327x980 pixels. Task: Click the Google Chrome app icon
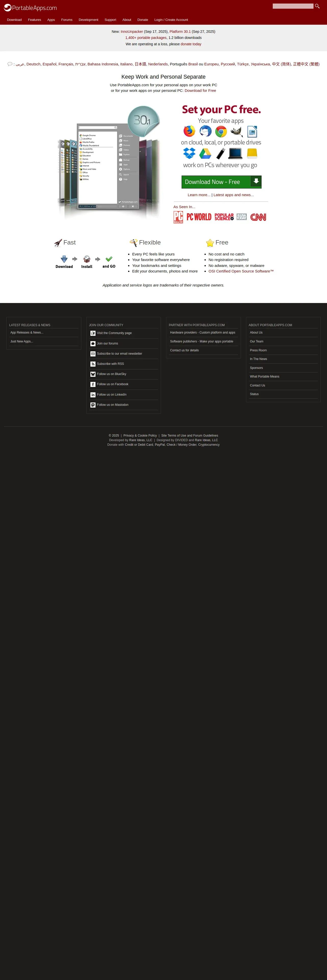[x=221, y=132]
